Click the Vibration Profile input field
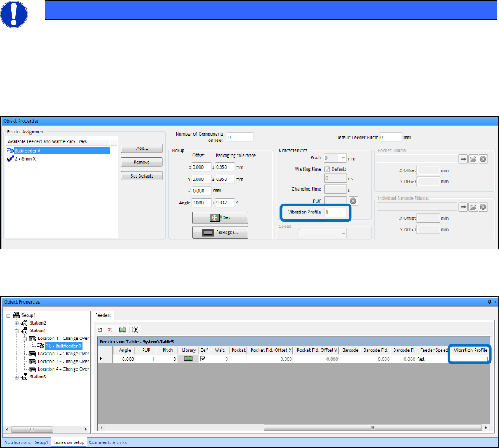This screenshot has height=448, width=499. 335,212
